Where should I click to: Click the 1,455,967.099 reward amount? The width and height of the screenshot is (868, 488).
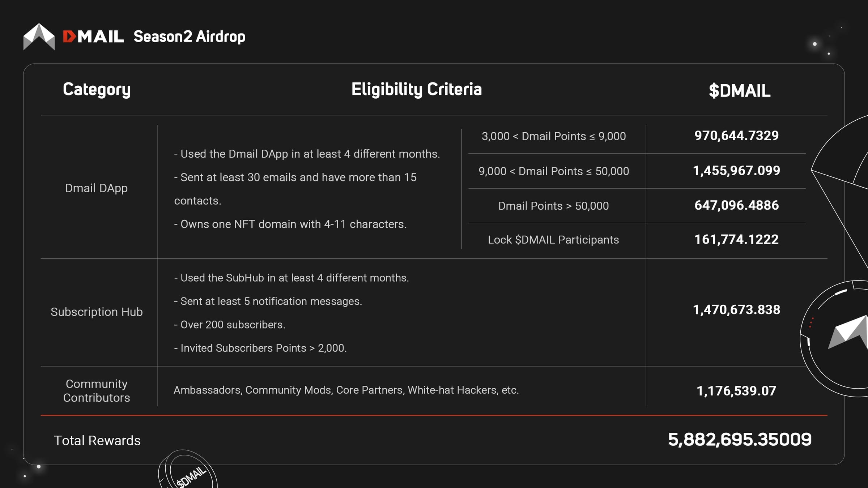tap(736, 170)
